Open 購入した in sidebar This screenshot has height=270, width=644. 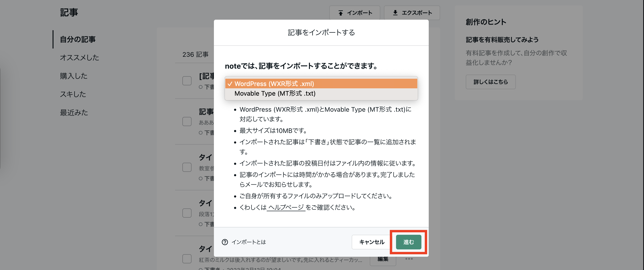pos(74,76)
